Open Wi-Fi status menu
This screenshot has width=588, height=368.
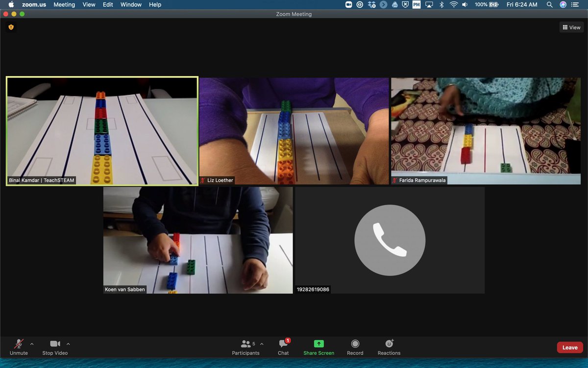coord(454,4)
